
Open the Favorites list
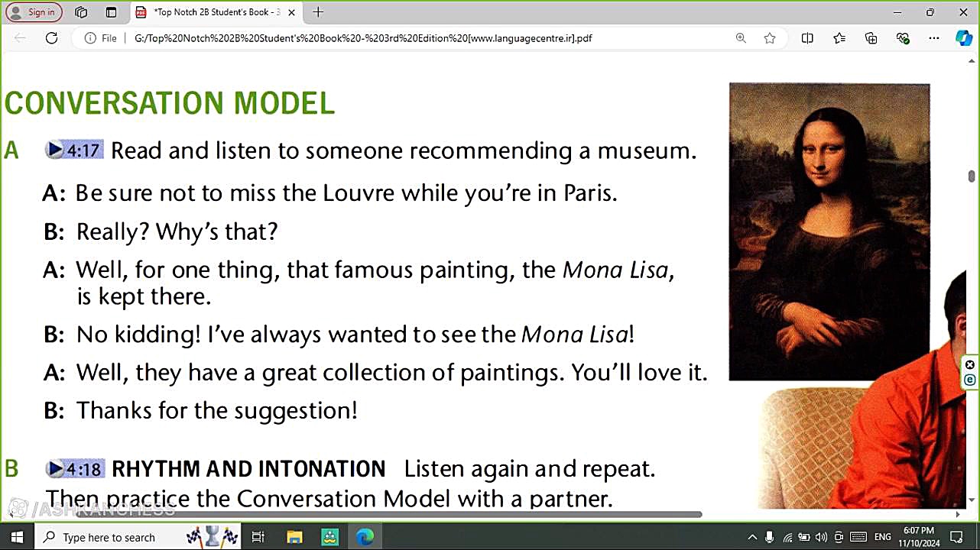click(839, 38)
